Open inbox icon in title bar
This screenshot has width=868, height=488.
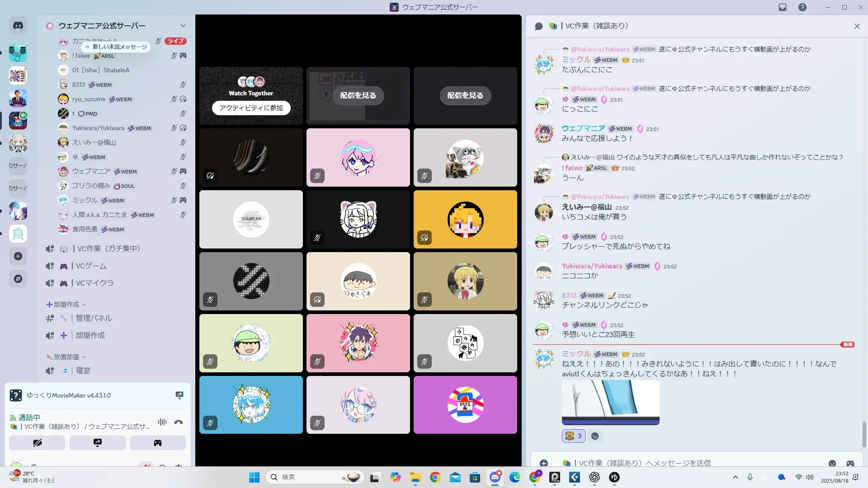coord(783,7)
